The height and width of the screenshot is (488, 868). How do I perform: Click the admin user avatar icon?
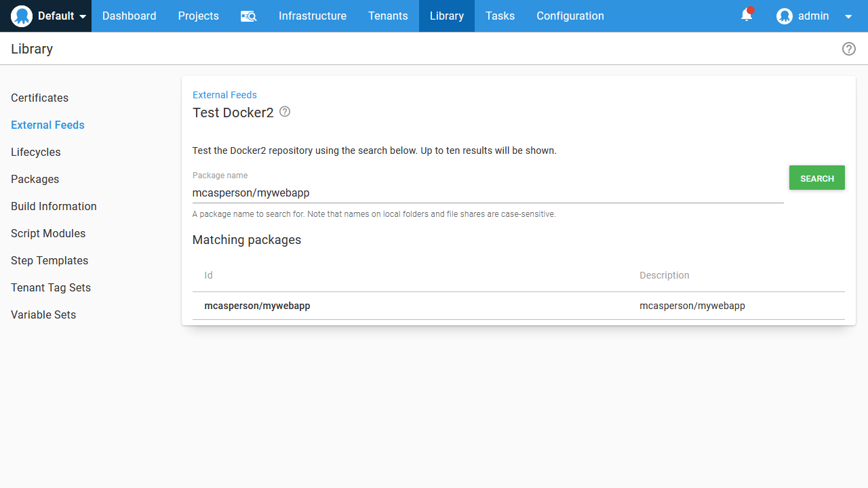coord(785,16)
